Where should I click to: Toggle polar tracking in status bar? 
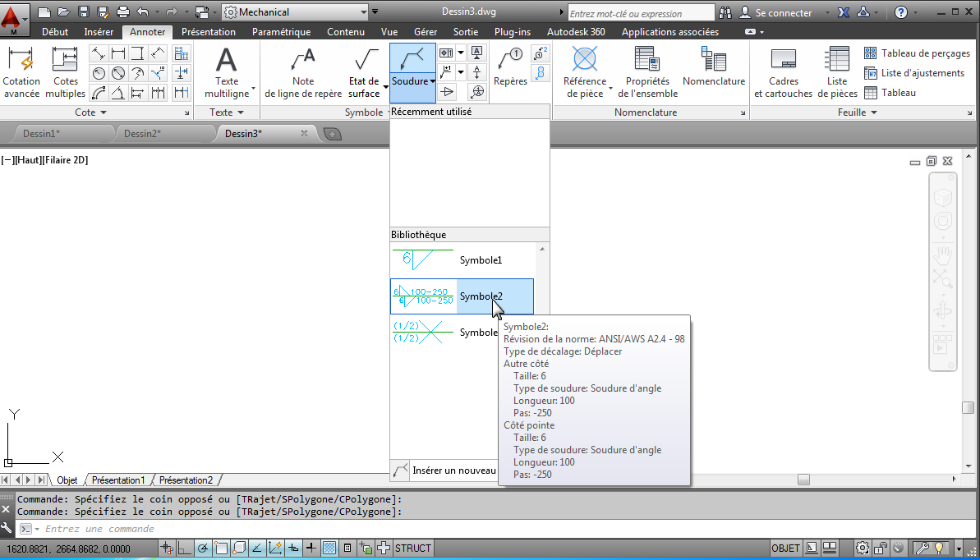pyautogui.click(x=203, y=549)
